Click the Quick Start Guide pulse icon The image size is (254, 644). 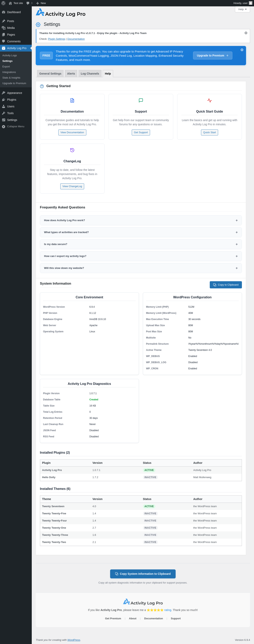209,100
